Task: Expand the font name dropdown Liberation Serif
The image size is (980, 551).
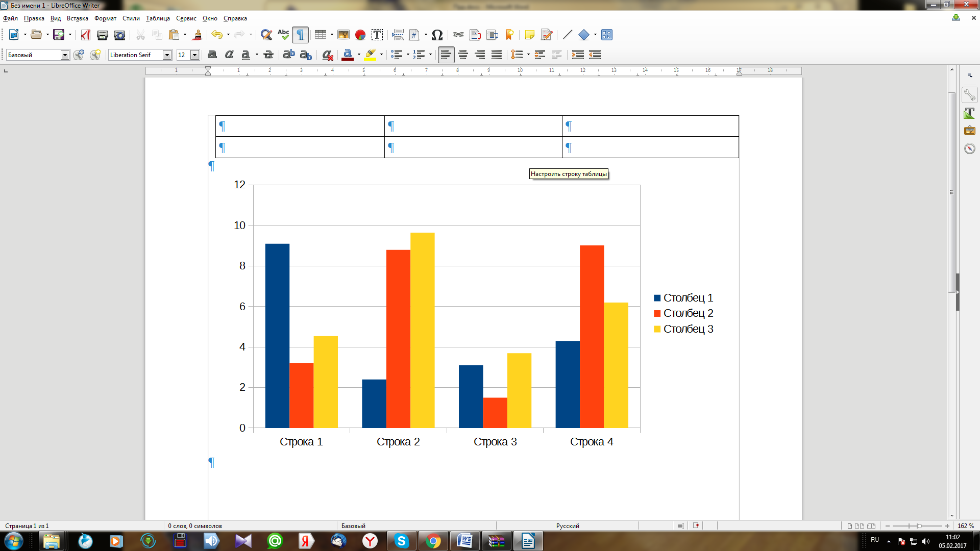Action: click(167, 55)
